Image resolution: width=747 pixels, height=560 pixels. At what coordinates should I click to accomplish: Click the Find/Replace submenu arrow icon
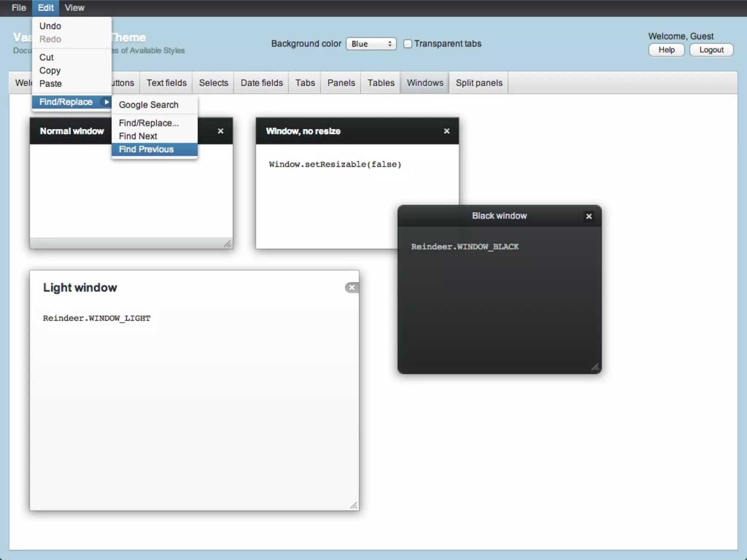(106, 102)
